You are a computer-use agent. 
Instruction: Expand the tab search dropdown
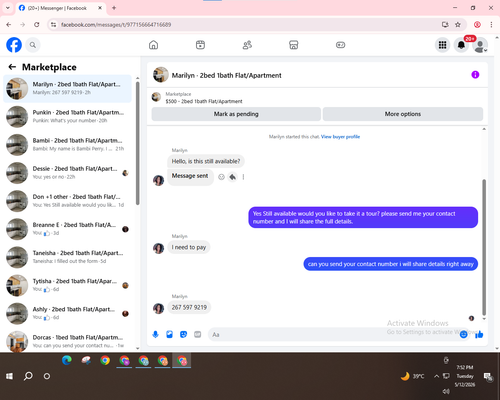[x=8, y=8]
